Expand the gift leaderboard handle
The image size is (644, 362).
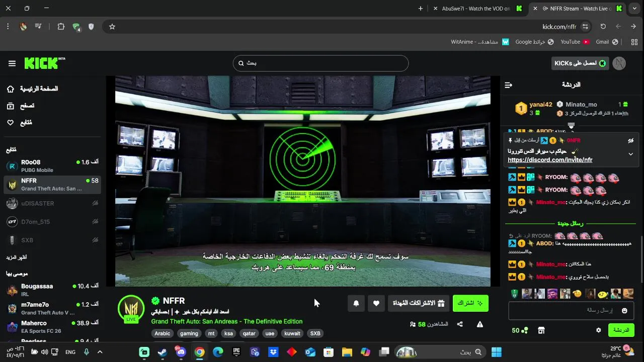(571, 125)
